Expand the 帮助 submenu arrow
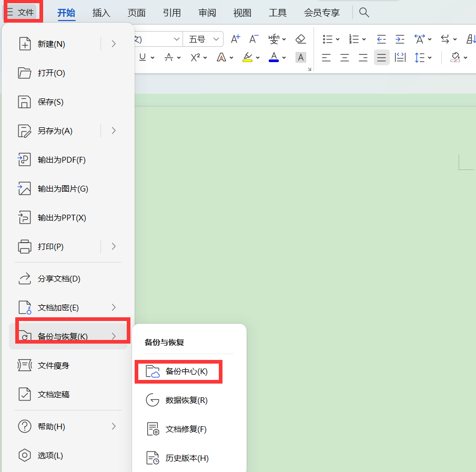 [114, 426]
